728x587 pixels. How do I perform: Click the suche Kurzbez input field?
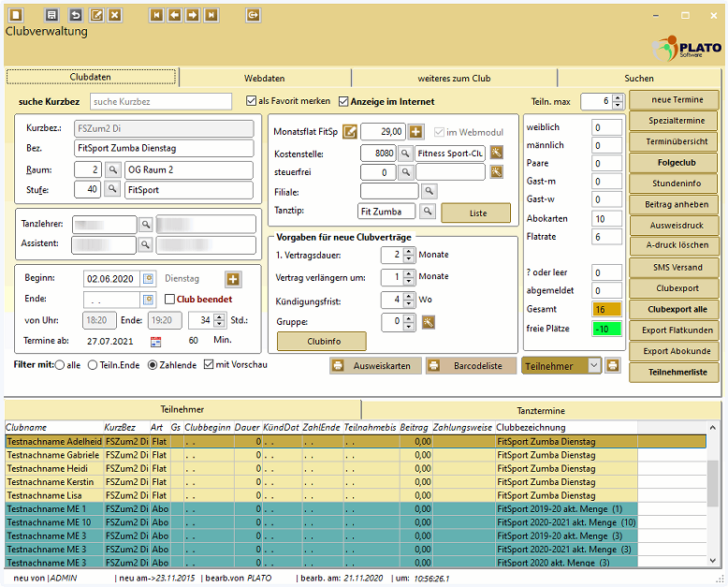[x=161, y=102]
